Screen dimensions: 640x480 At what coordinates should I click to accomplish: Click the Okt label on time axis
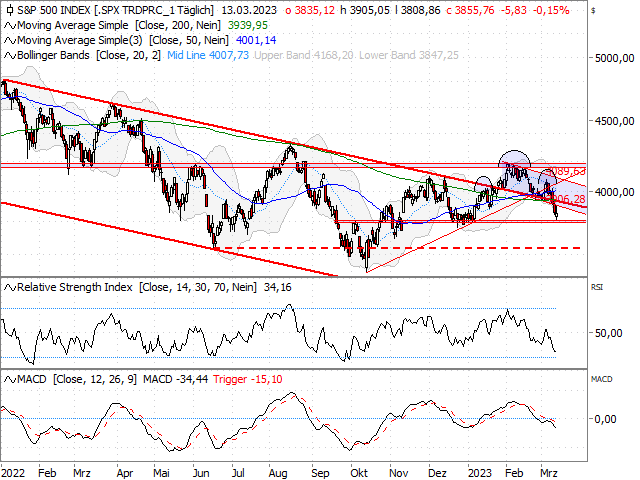359,473
